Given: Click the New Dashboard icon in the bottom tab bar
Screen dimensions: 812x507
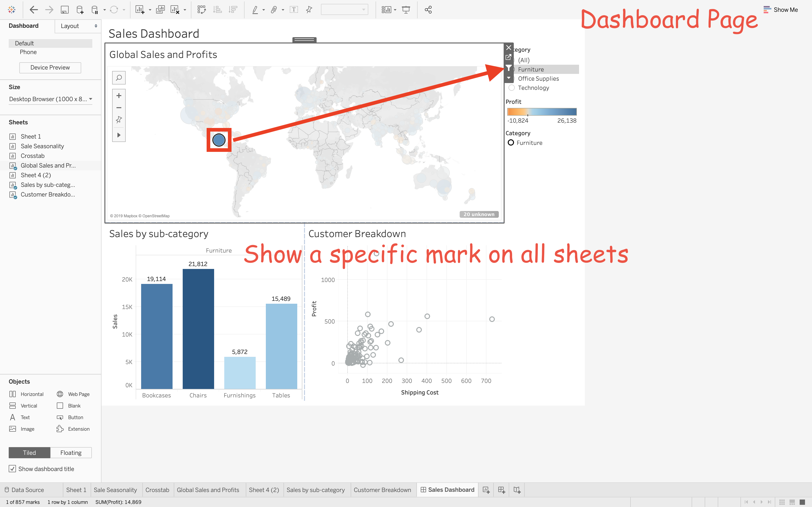Looking at the screenshot, I should tap(502, 490).
